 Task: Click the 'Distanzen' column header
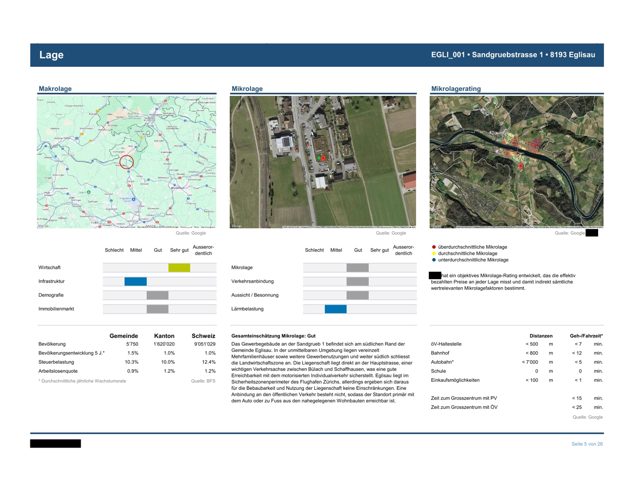point(541,336)
